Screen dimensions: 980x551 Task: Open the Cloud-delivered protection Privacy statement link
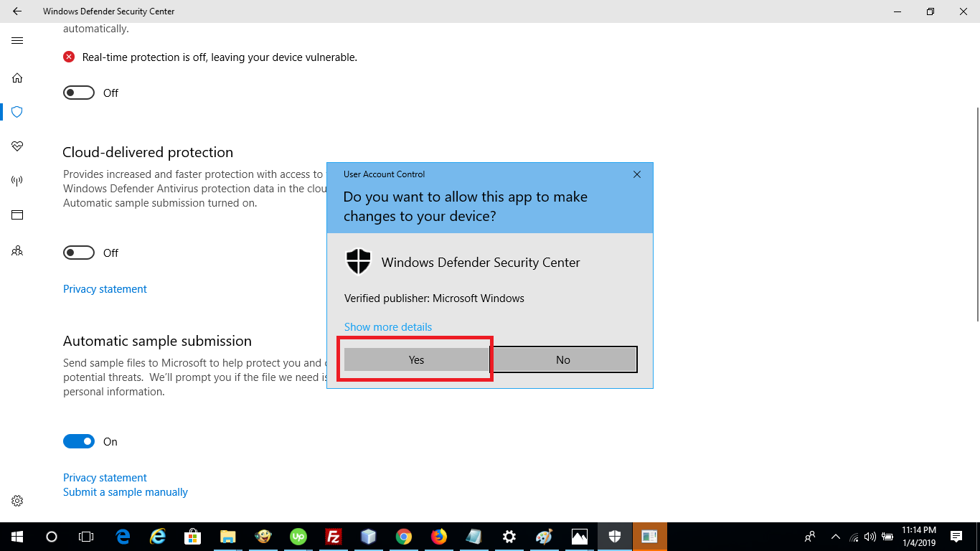click(105, 288)
